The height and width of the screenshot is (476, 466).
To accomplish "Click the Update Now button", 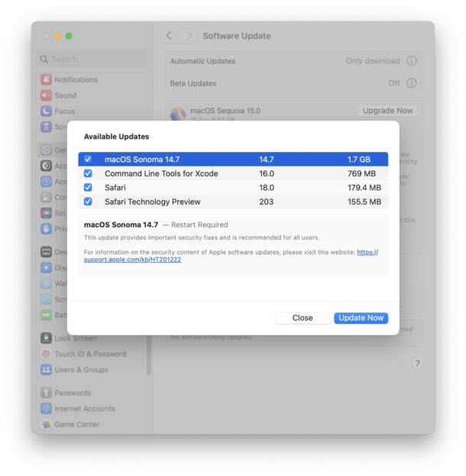I will 361,318.
